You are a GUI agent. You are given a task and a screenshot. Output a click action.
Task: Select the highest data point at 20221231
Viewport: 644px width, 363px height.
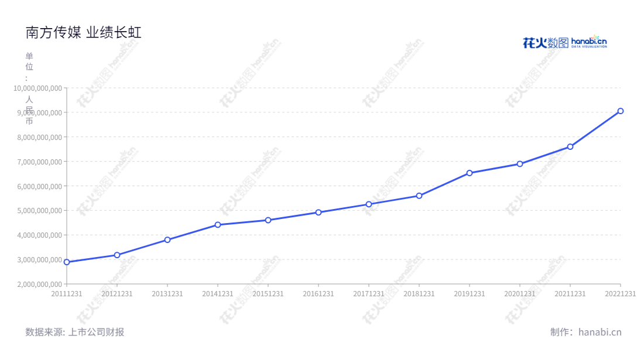(621, 111)
